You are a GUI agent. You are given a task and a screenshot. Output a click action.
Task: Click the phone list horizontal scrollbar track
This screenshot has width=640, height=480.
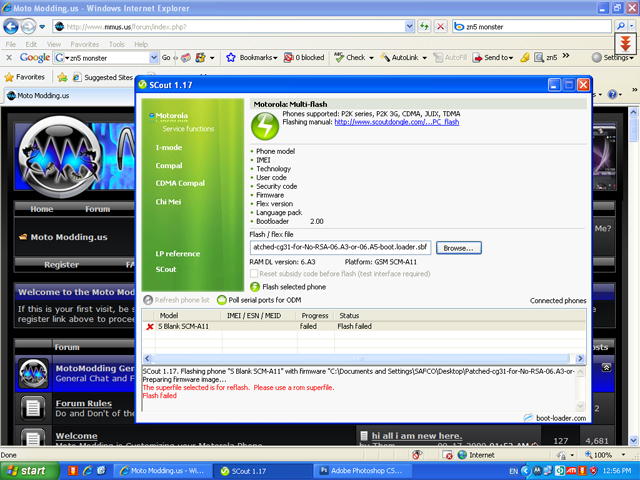(x=361, y=358)
